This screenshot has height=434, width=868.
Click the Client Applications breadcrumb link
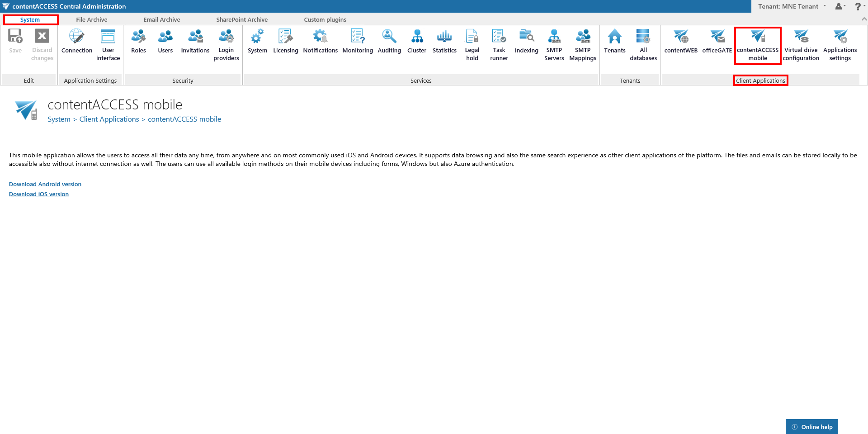click(x=109, y=119)
